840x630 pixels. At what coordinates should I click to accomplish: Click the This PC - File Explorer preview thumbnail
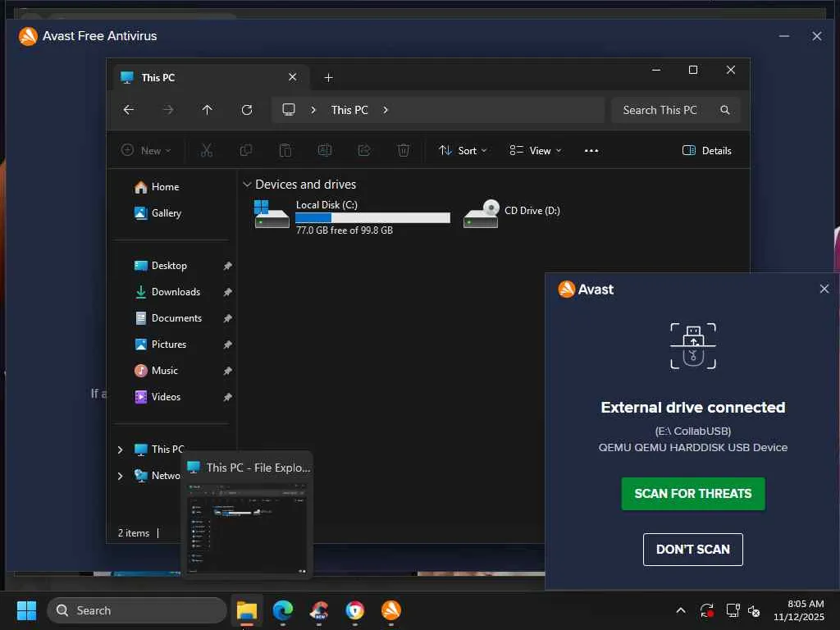[x=247, y=529]
